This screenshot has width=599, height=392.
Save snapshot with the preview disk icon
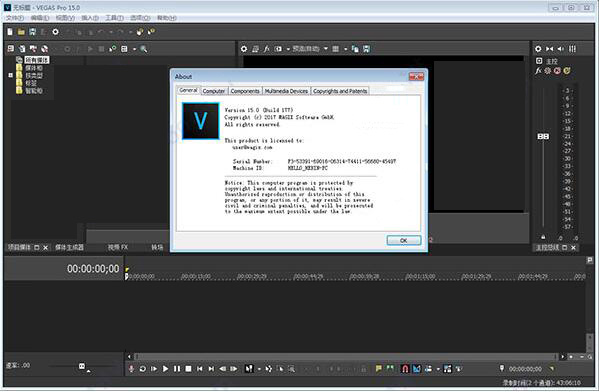click(366, 49)
